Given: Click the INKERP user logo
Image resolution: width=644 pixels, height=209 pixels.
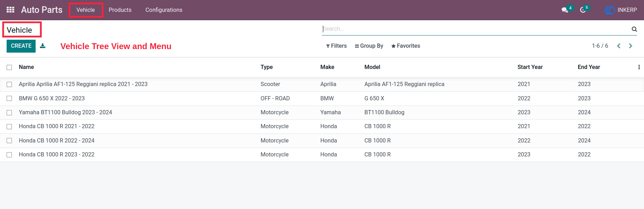Looking at the screenshot, I should (609, 10).
